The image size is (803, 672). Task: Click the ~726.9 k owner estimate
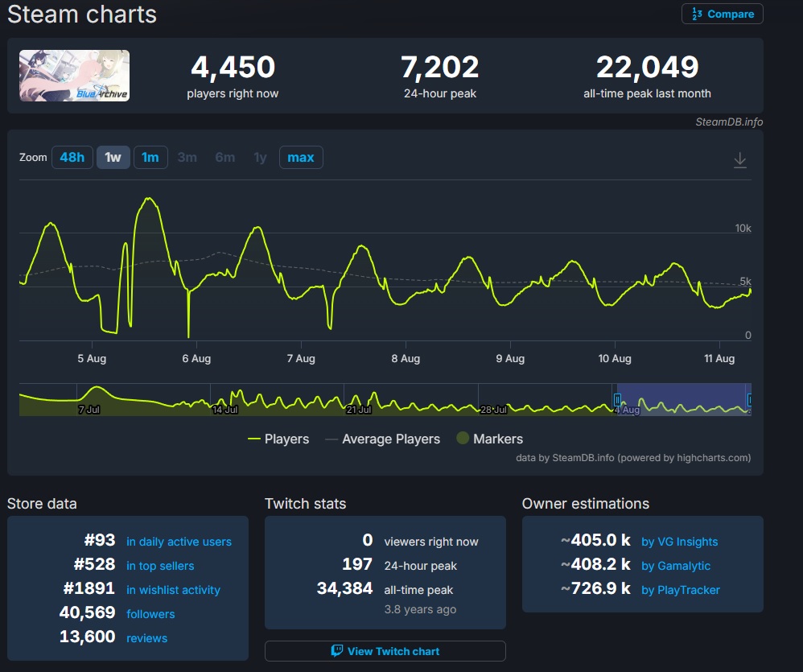pyautogui.click(x=595, y=588)
